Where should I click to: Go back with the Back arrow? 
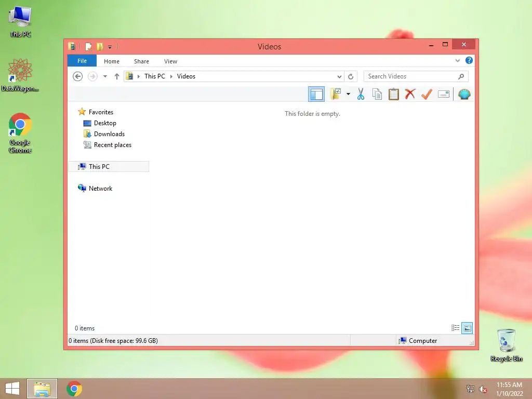78,76
